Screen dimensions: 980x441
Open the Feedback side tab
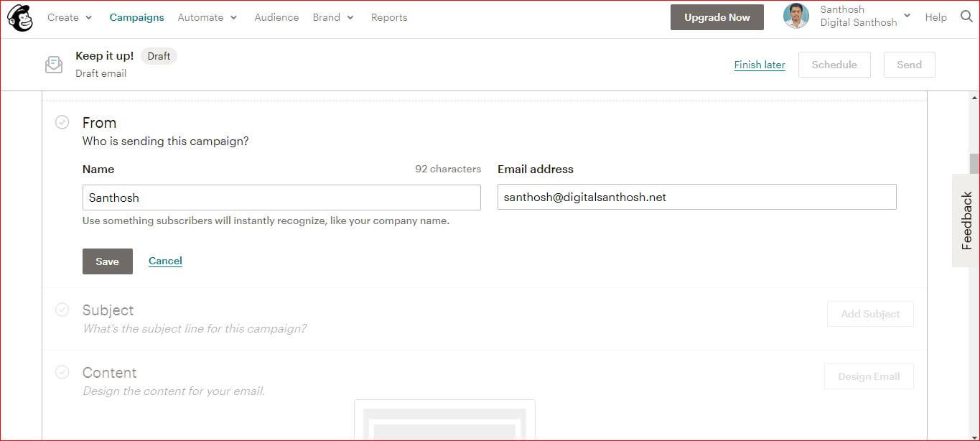[x=966, y=220]
